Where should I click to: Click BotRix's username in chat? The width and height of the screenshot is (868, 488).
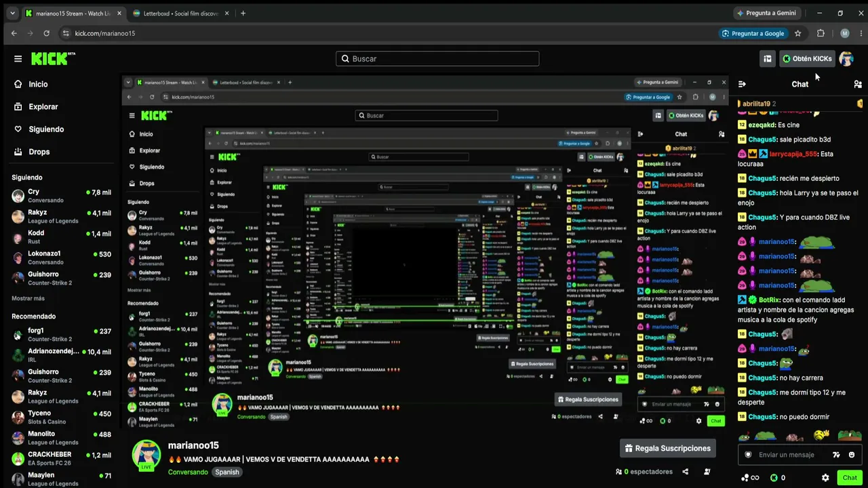[769, 300]
